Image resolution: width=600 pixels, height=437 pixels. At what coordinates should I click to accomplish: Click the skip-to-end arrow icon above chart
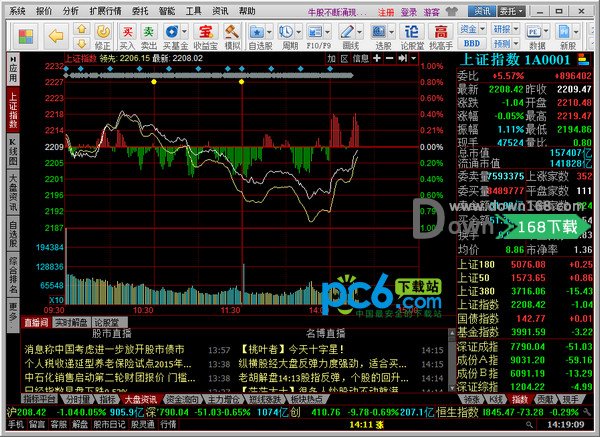pos(402,58)
